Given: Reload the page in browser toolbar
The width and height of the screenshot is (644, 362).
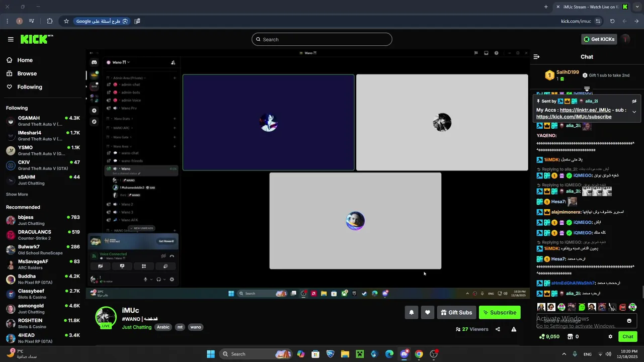Looking at the screenshot, I should coord(612,21).
